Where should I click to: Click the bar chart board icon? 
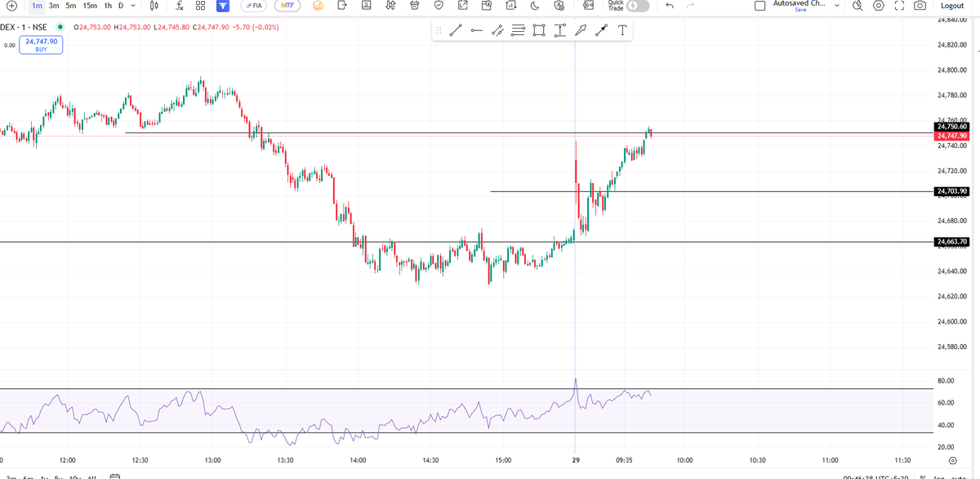tap(511, 6)
